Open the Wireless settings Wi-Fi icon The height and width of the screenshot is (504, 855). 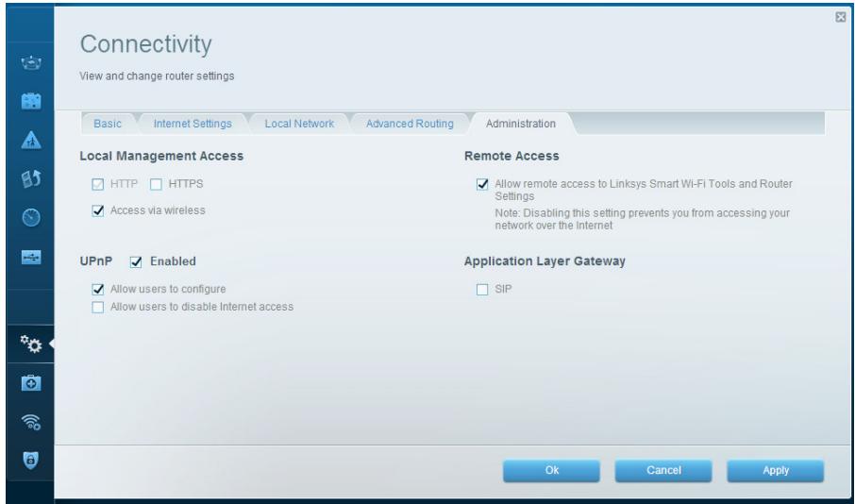31,422
